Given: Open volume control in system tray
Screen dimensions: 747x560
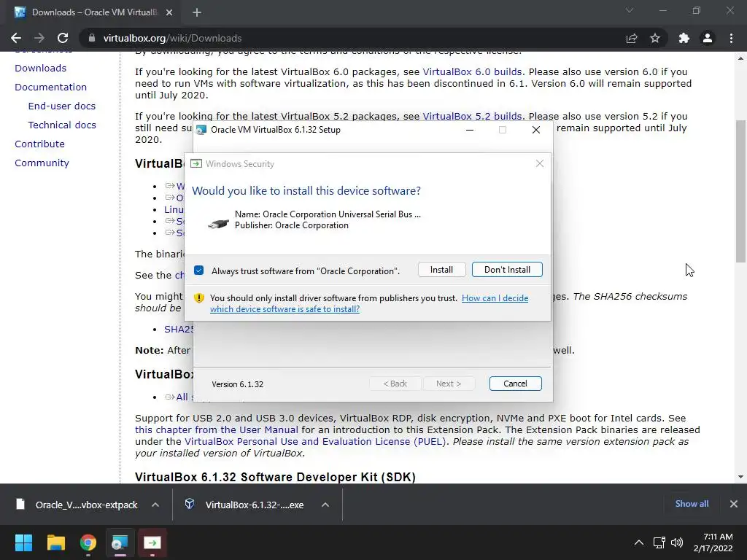Looking at the screenshot, I should tap(676, 542).
